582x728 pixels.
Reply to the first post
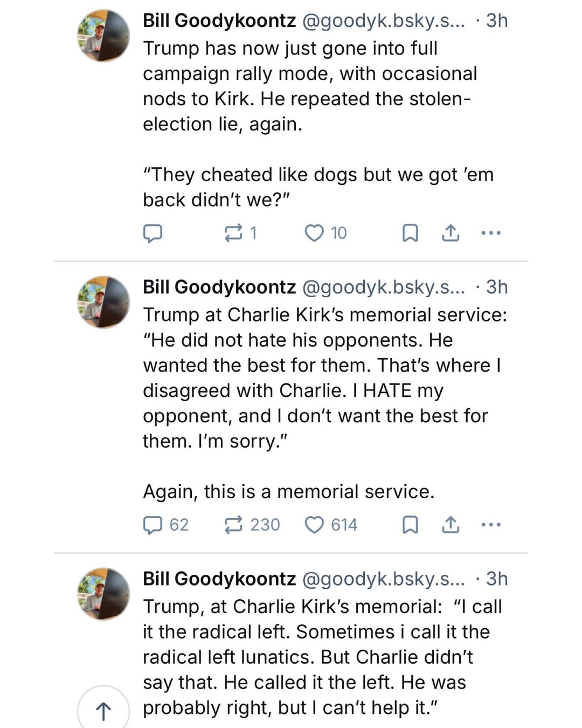point(154,232)
